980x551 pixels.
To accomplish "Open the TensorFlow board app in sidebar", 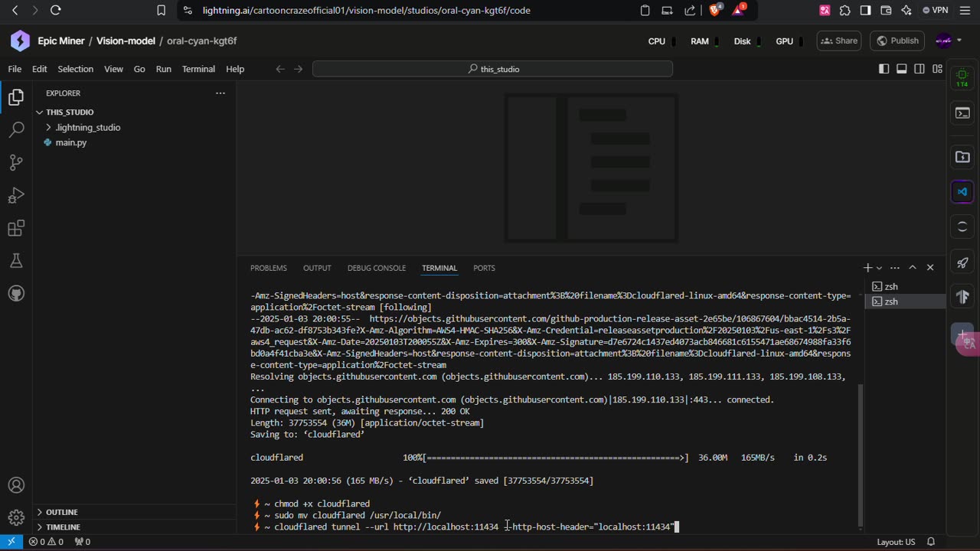I will point(962,297).
